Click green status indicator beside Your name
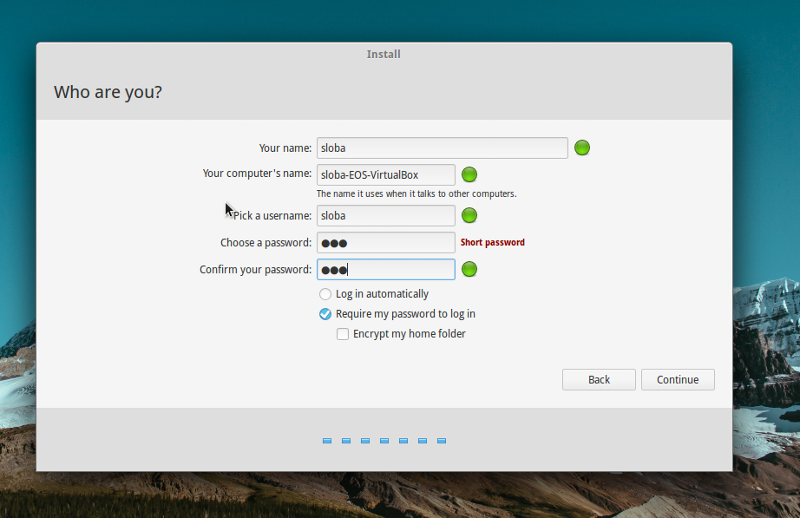Viewport: 800px width, 518px height. tap(582, 148)
